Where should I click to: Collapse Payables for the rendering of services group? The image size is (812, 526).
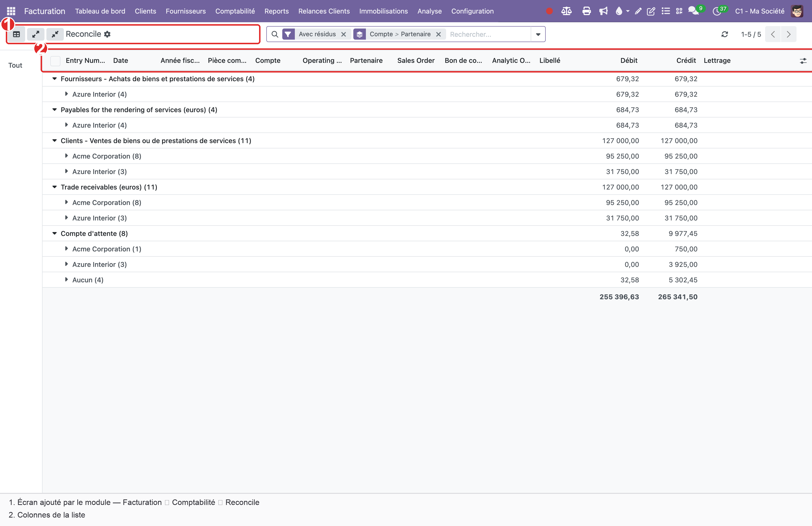click(x=54, y=110)
